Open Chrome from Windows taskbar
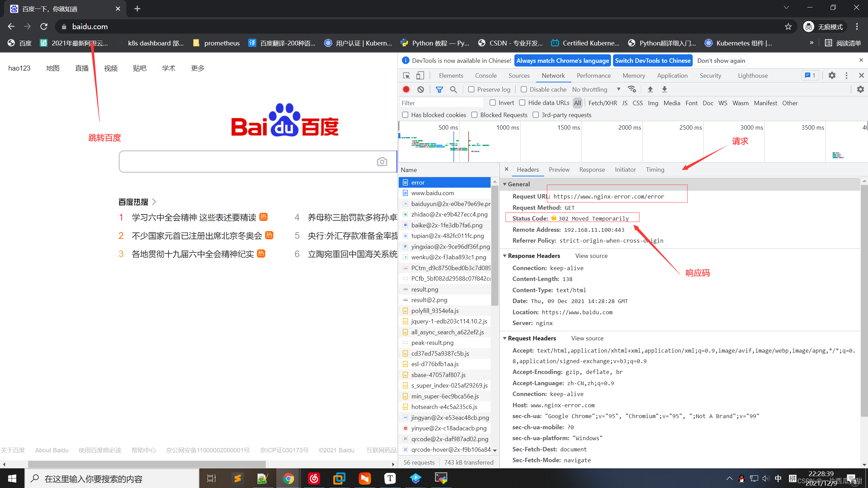Image resolution: width=868 pixels, height=488 pixels. (288, 478)
